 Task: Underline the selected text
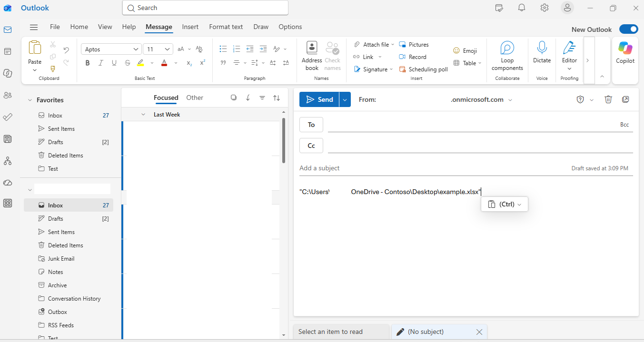pos(114,63)
